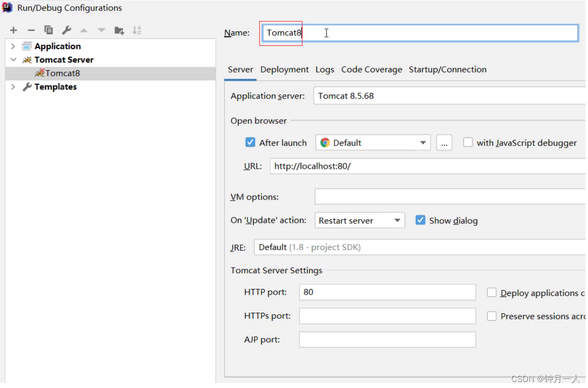Click the HTTPs port input field
588x388 pixels.
(x=388, y=316)
